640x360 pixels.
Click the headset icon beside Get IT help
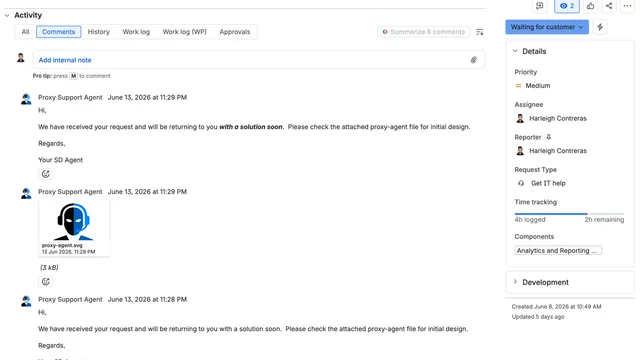pos(521,183)
